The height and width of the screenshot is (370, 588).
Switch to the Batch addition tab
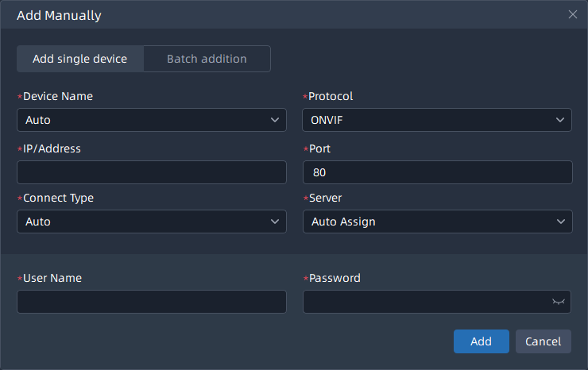207,59
